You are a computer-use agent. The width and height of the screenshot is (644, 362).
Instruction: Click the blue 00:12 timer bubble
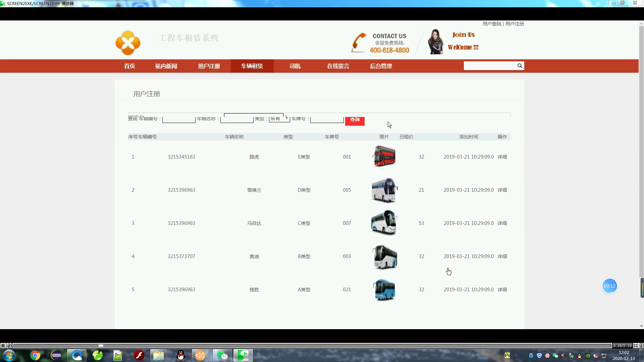(609, 286)
